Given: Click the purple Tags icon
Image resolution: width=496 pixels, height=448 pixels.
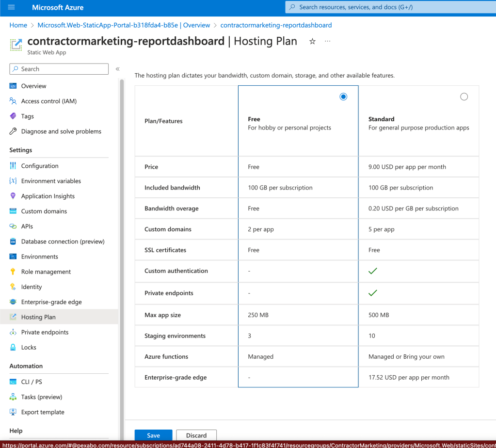Looking at the screenshot, I should (x=13, y=116).
